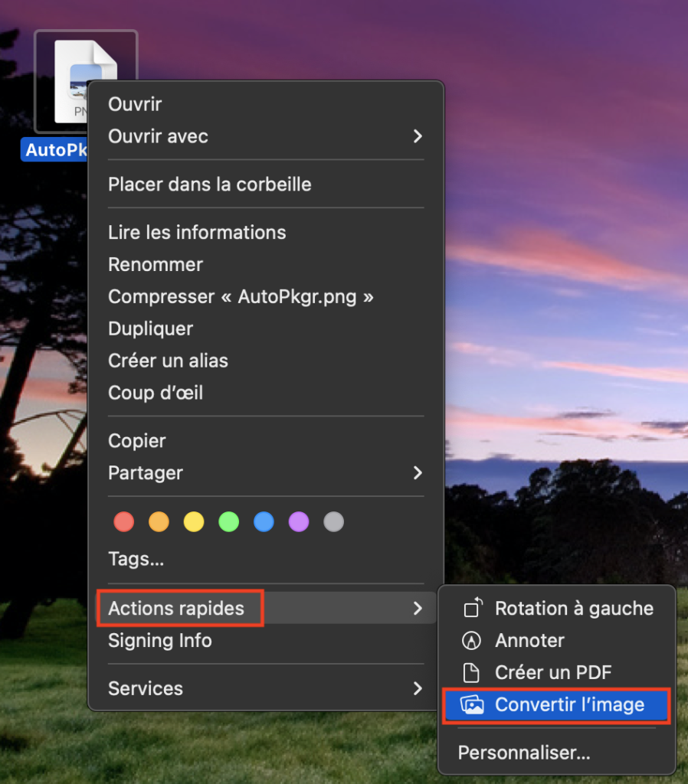Expand the Ouvrir avec submenu arrow
The image size is (688, 784).
click(418, 136)
